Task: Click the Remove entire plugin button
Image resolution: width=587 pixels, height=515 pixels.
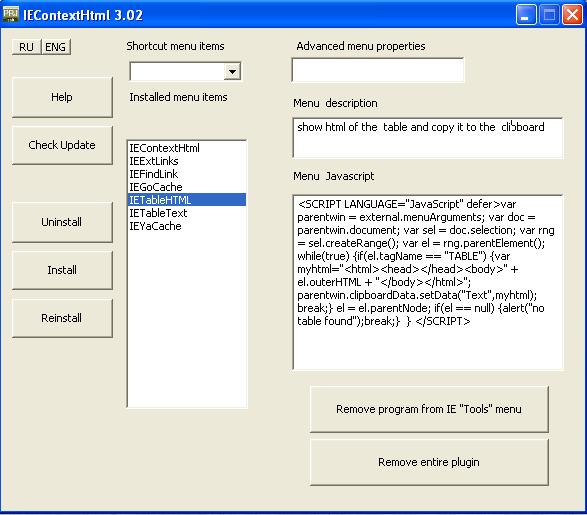Action: (429, 462)
